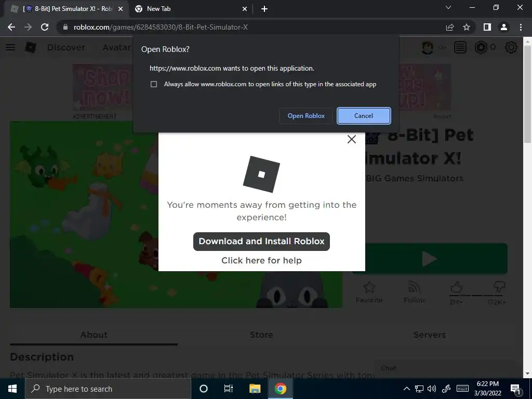This screenshot has width=532, height=399.
Task: Check the Always allow www.roblox.com checkbox
Action: pos(154,84)
